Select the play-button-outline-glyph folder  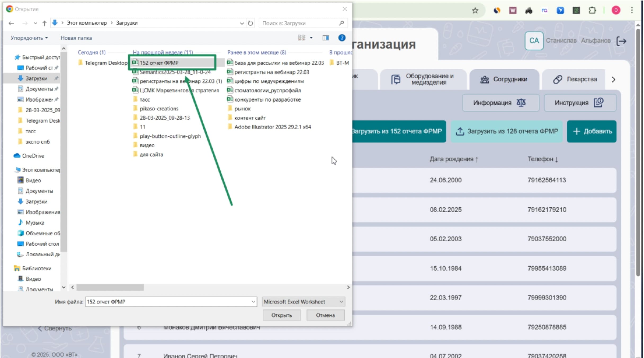[x=167, y=136]
